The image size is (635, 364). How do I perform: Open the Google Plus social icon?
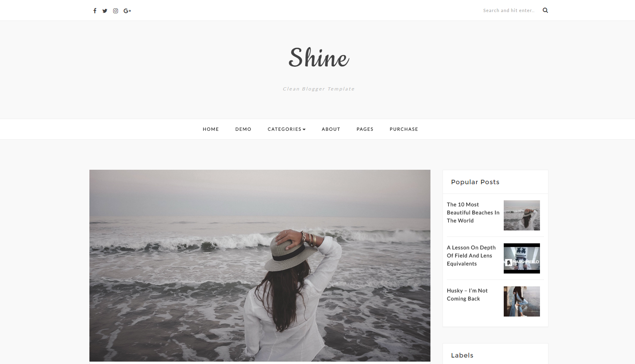[127, 11]
